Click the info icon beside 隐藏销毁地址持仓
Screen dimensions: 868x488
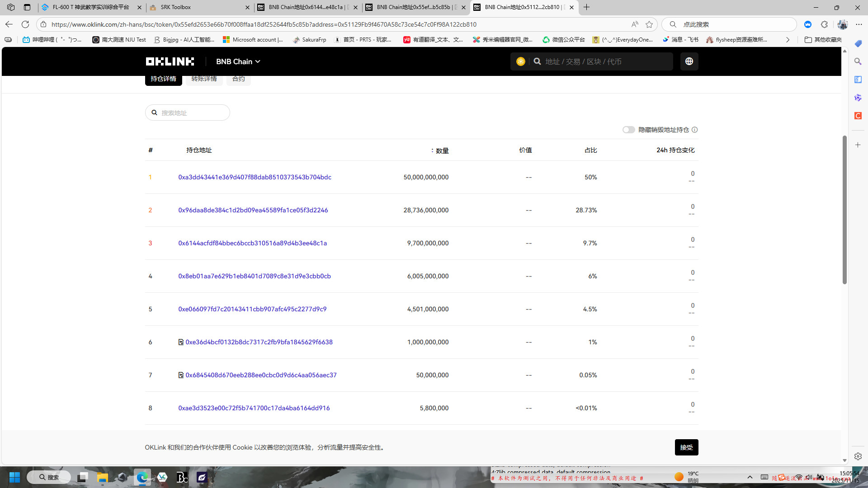pyautogui.click(x=695, y=130)
